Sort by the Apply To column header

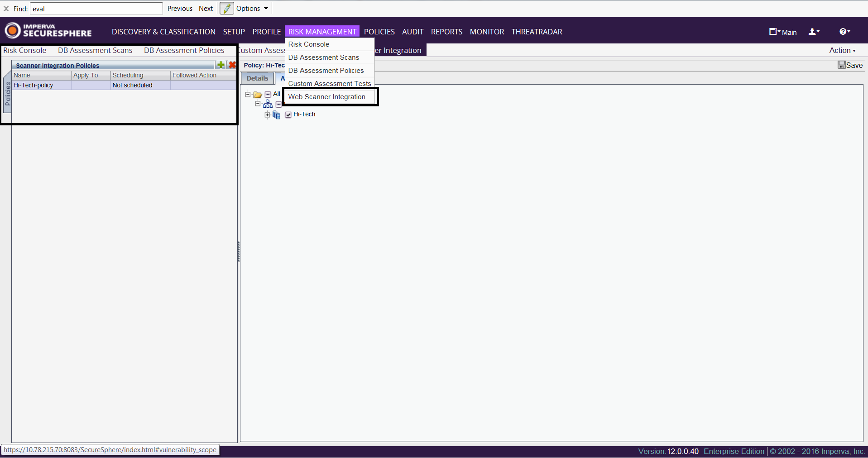[x=91, y=75]
